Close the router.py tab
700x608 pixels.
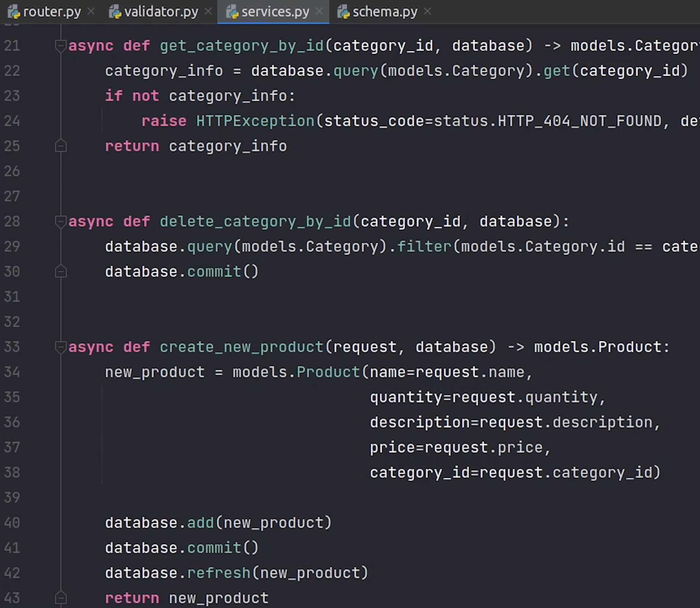pyautogui.click(x=91, y=12)
